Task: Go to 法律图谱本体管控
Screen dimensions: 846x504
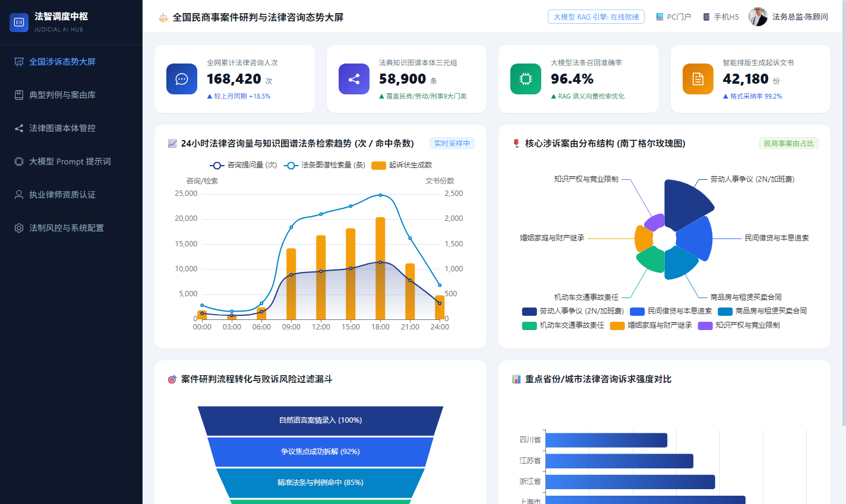Action: [71, 128]
